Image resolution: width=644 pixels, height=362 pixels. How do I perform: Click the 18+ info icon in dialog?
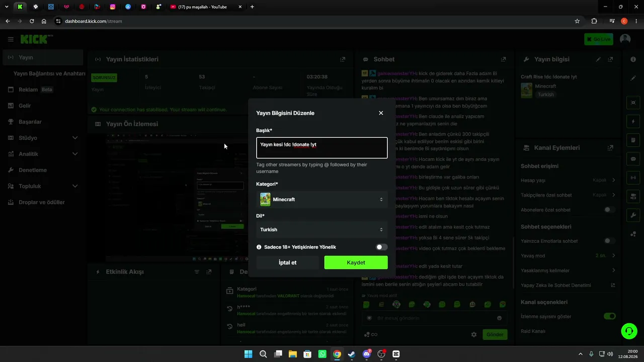259,247
